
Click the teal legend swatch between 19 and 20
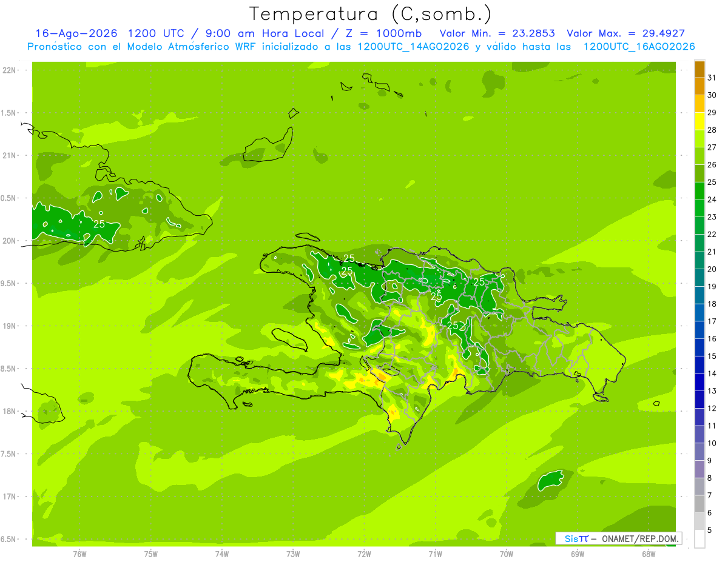(x=699, y=278)
